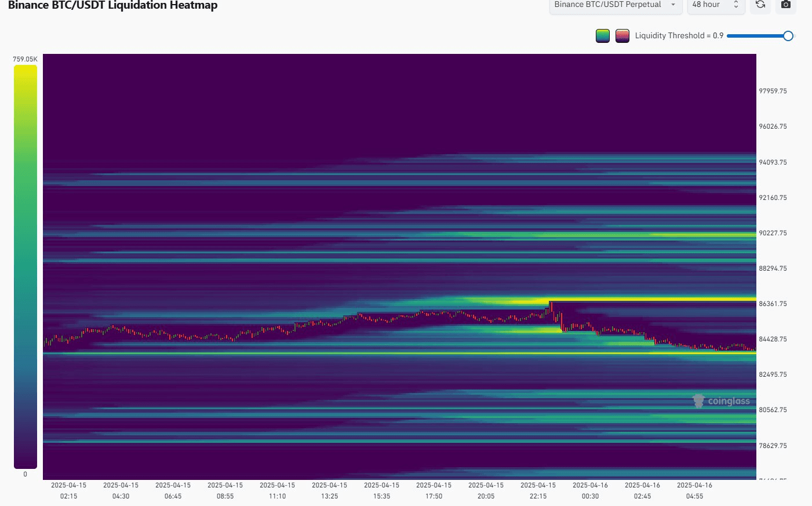Select the green-yellow heatmap color scheme
Image resolution: width=812 pixels, height=506 pixels.
(x=603, y=36)
